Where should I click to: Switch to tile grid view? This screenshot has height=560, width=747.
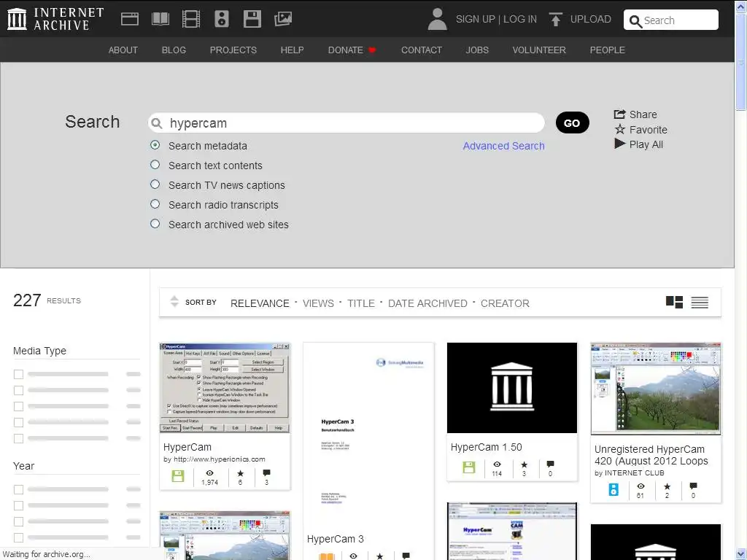[x=674, y=302]
